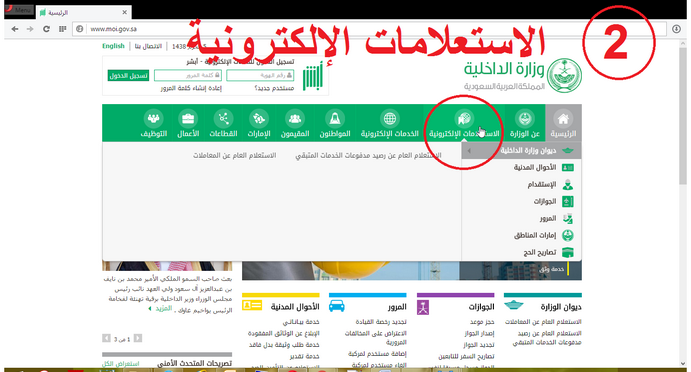Select the الإمارات navigation icon
This screenshot has width=691, height=372.
[x=259, y=119]
